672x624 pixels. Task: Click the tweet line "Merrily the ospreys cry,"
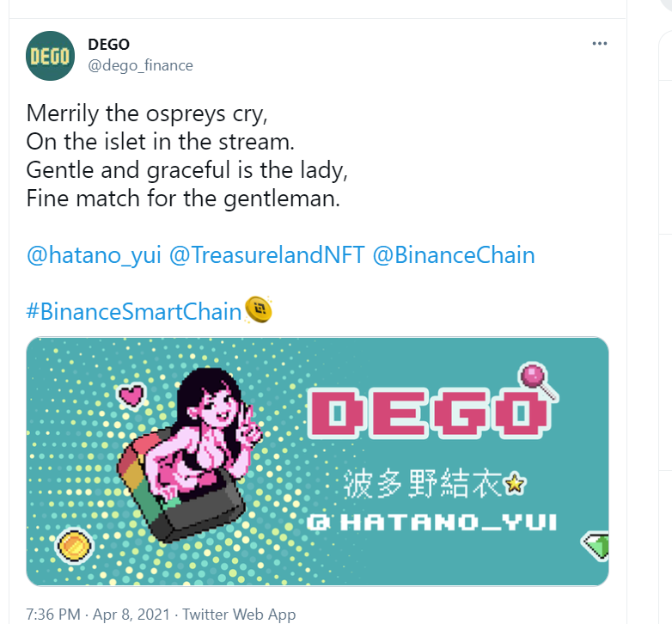click(x=147, y=113)
